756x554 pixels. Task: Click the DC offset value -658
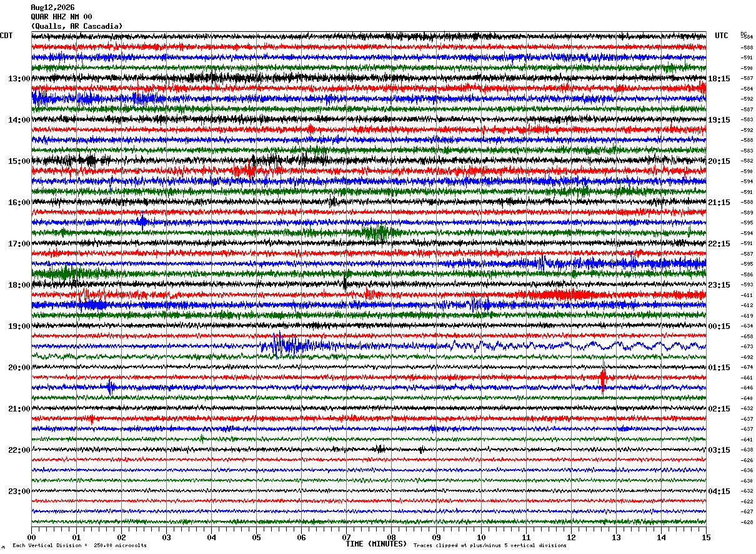click(747, 336)
